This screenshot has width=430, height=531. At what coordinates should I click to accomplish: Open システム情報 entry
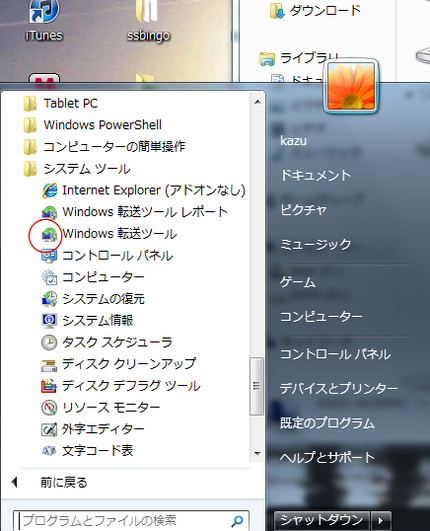87,320
